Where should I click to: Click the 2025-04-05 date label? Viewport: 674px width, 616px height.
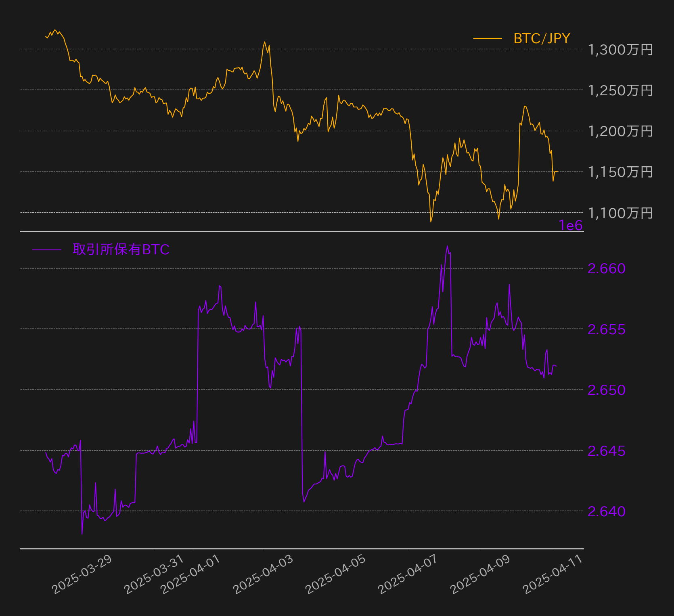coord(336,574)
